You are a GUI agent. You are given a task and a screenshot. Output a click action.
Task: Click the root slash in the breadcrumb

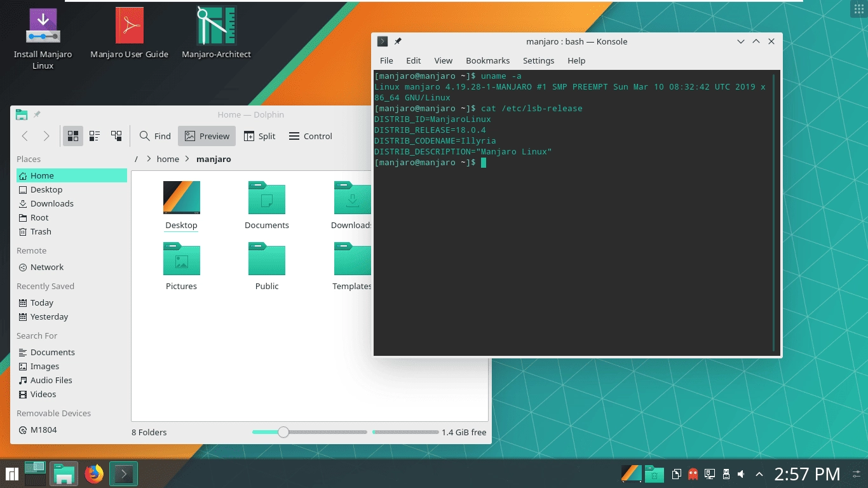tap(136, 159)
